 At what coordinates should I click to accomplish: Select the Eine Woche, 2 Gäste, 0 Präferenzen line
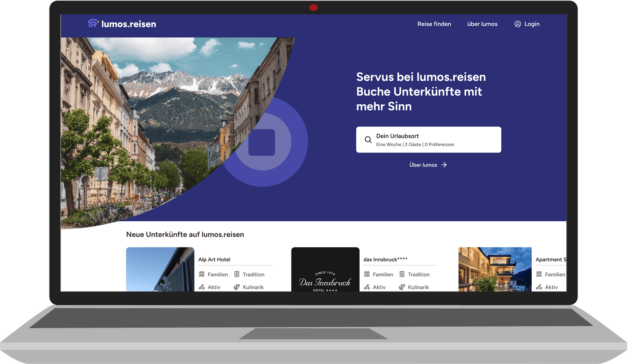click(x=415, y=145)
